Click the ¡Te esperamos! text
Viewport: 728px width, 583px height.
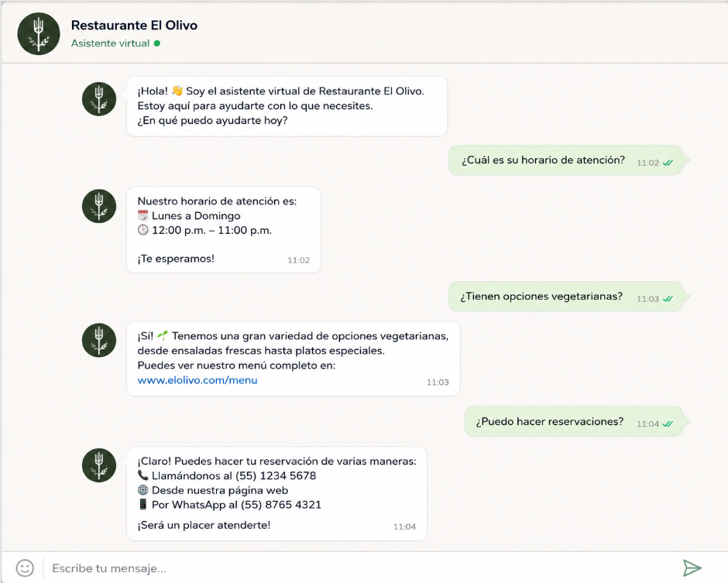[x=176, y=259]
